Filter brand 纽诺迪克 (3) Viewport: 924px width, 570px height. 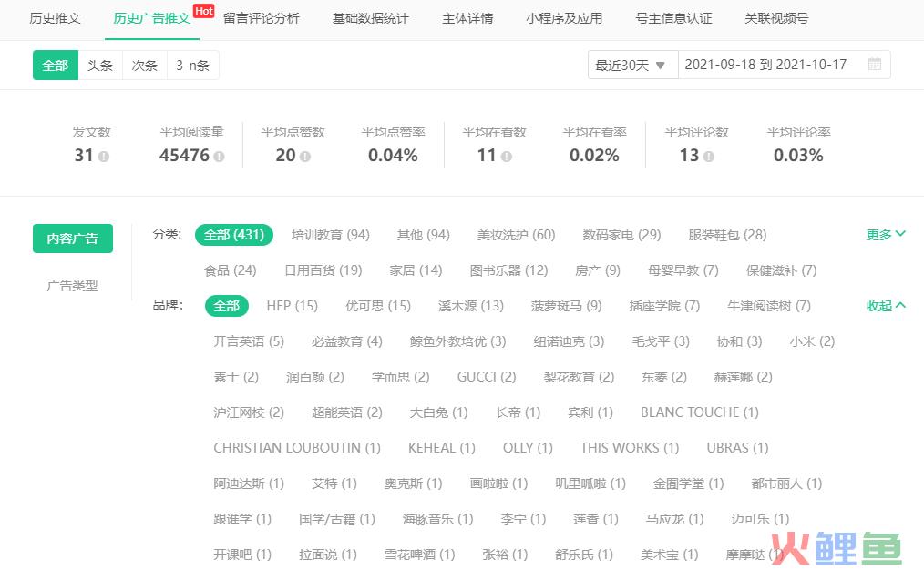point(569,341)
